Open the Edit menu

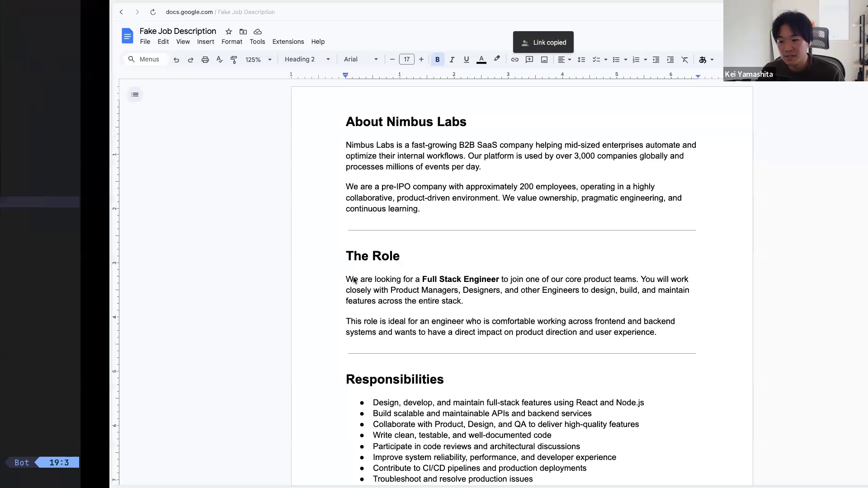point(163,42)
